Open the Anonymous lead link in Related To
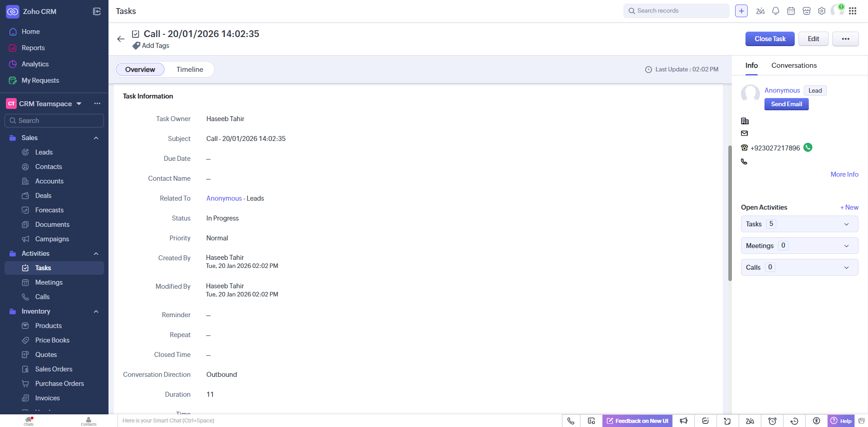The height and width of the screenshot is (427, 868). [224, 198]
